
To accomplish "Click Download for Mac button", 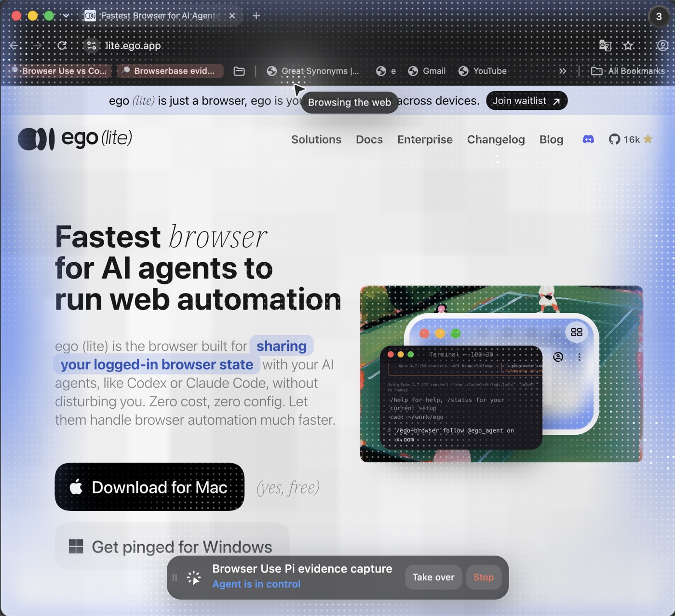I will (x=149, y=487).
